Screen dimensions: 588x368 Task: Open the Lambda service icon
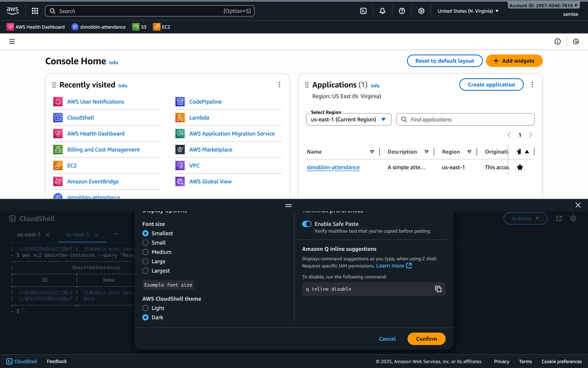click(x=180, y=118)
